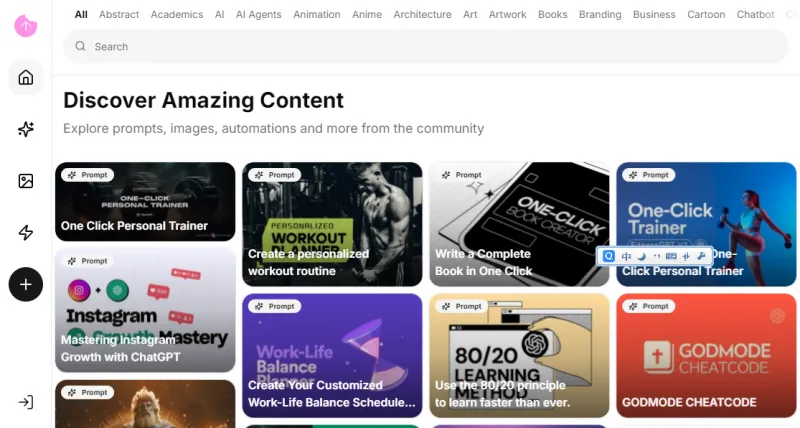Select the Architecture category
800x428 pixels.
coord(422,14)
